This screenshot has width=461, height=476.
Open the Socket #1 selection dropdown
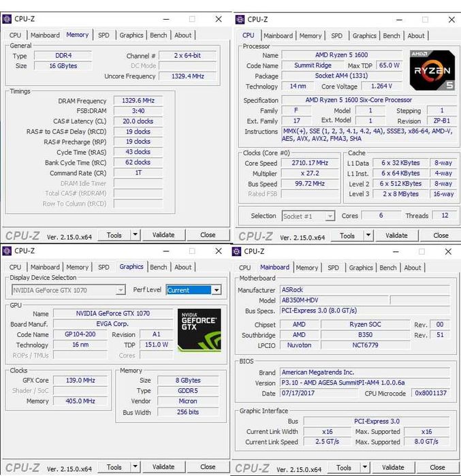[x=330, y=216]
